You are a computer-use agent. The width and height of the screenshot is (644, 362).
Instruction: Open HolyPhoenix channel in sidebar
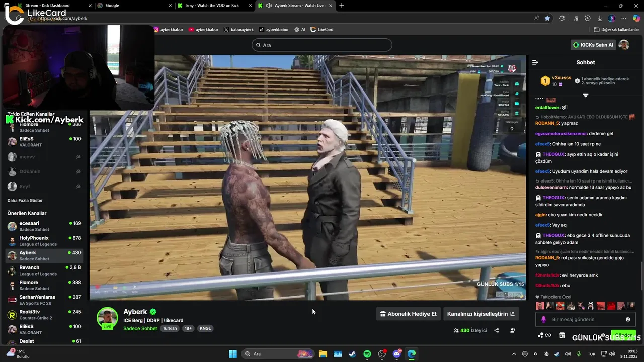coord(44,241)
